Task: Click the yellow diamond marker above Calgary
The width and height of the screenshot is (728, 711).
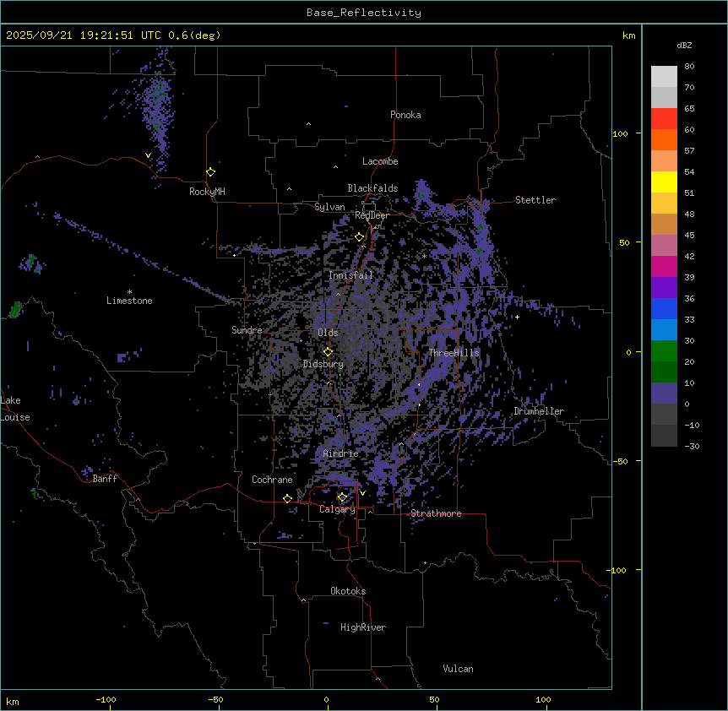Action: 342,497
